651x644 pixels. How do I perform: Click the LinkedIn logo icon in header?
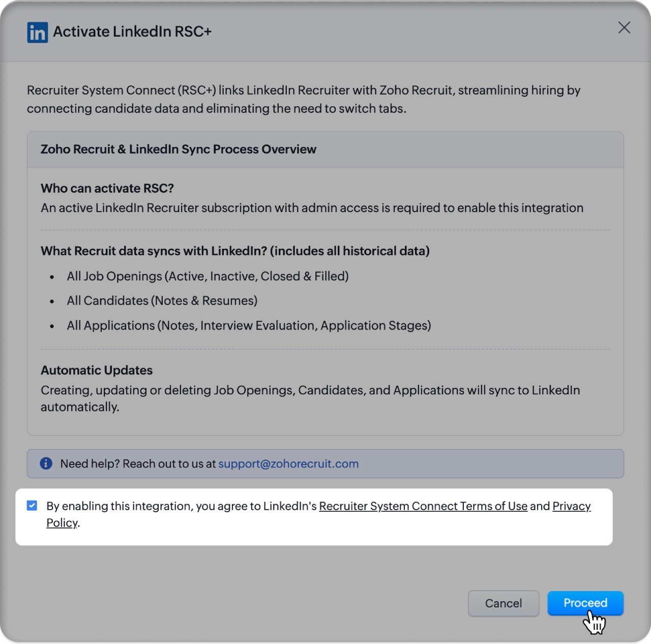(x=38, y=32)
